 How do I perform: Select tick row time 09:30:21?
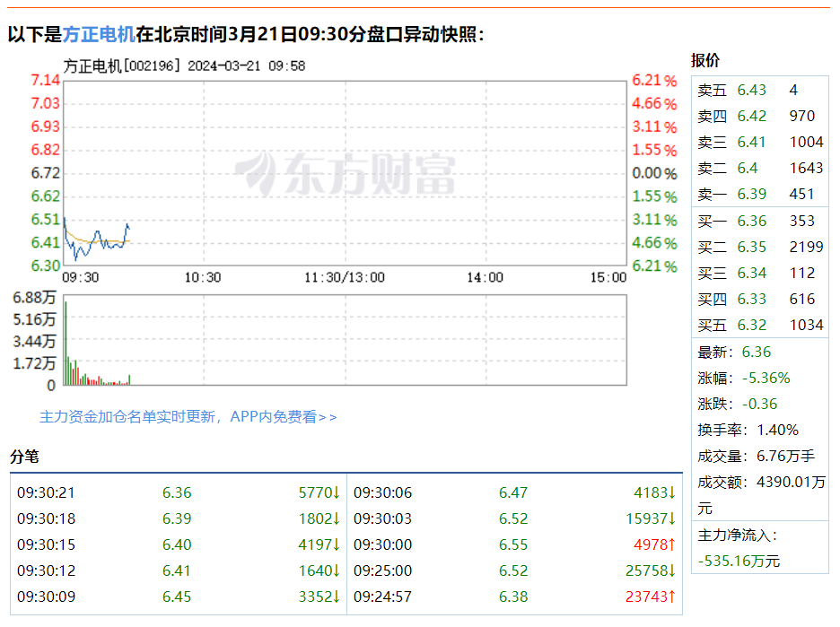[46, 492]
